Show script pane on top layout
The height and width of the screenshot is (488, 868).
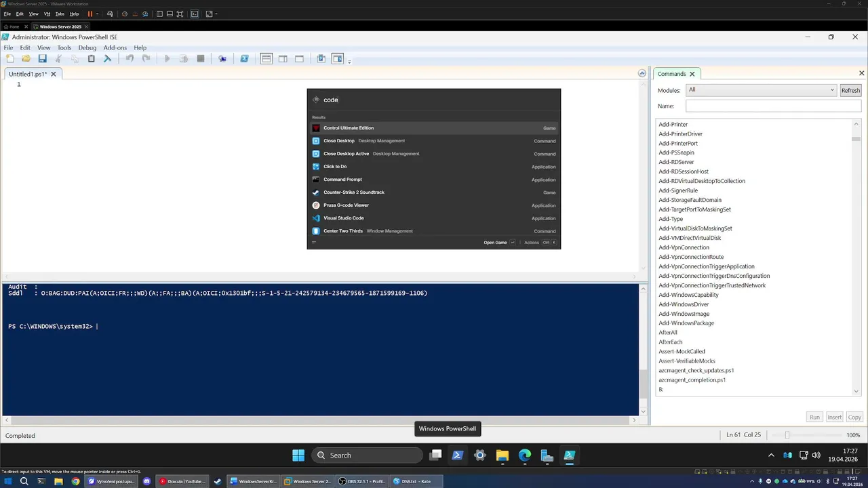267,59
